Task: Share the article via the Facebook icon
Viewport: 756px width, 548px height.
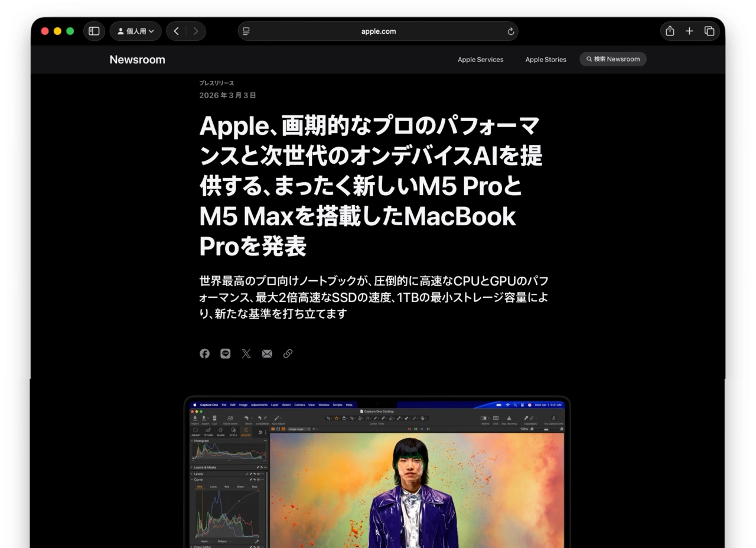Action: click(204, 354)
